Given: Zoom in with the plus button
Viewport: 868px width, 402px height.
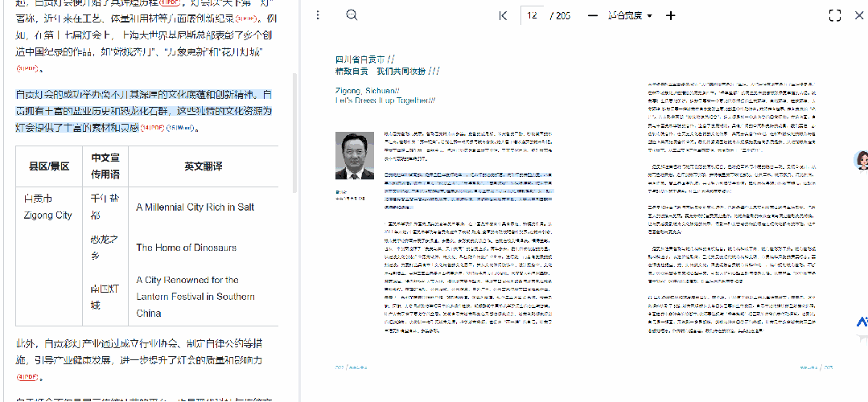Looking at the screenshot, I should [x=670, y=15].
